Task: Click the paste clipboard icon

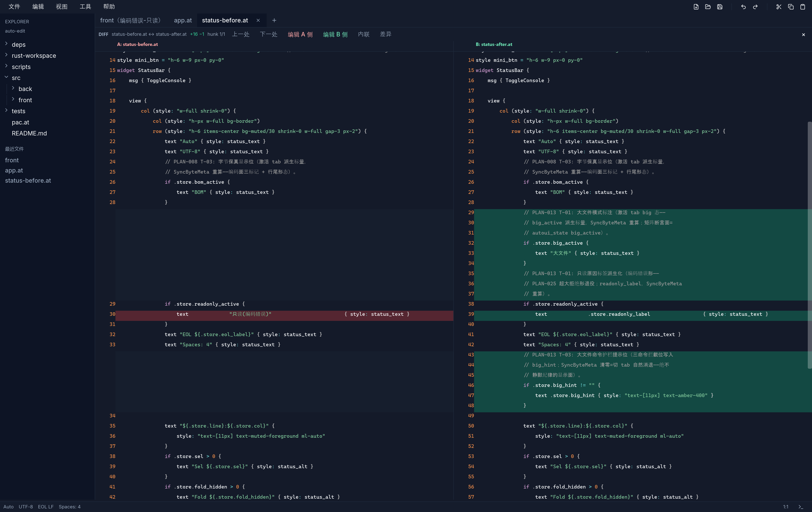Action: 802,7
